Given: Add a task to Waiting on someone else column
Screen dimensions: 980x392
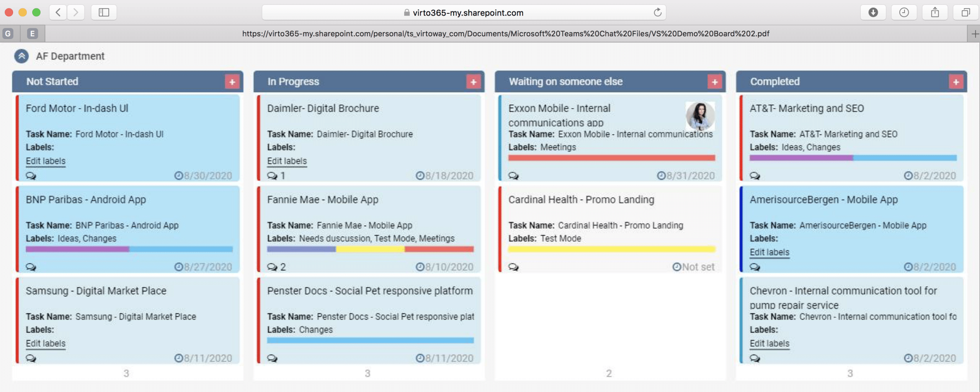Looking at the screenshot, I should coord(715,81).
